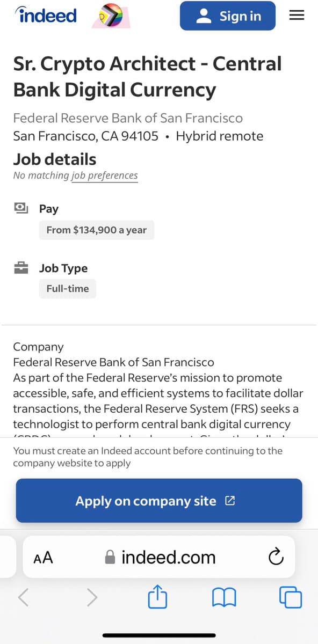
Task: Tap the pay banknote icon
Action: 21,208
